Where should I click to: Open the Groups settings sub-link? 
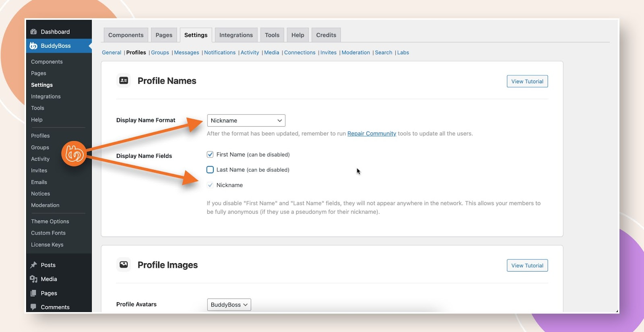coord(160,53)
